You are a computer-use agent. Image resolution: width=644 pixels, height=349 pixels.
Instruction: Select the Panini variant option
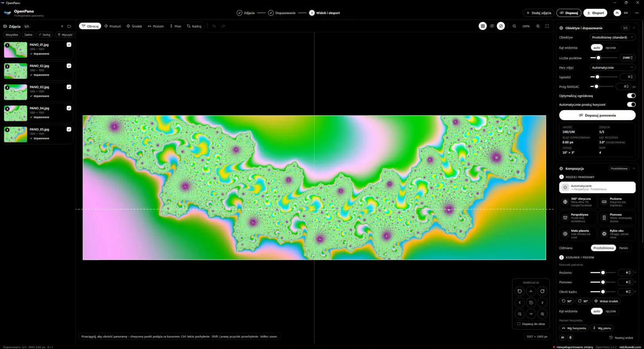(x=623, y=248)
